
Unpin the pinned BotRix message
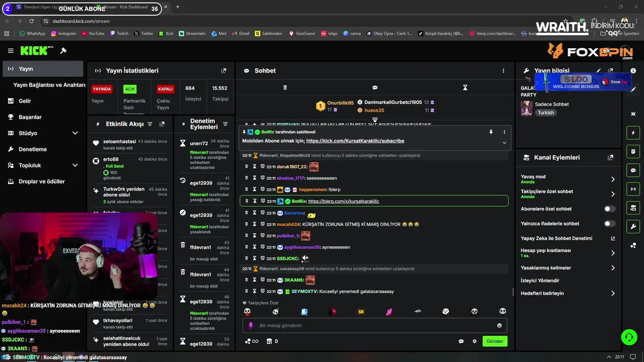[491, 132]
